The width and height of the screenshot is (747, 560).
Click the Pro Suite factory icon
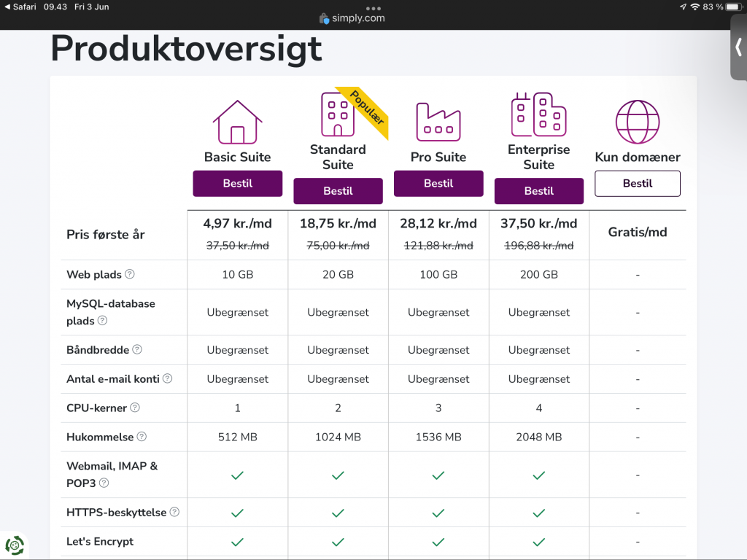tap(438, 122)
